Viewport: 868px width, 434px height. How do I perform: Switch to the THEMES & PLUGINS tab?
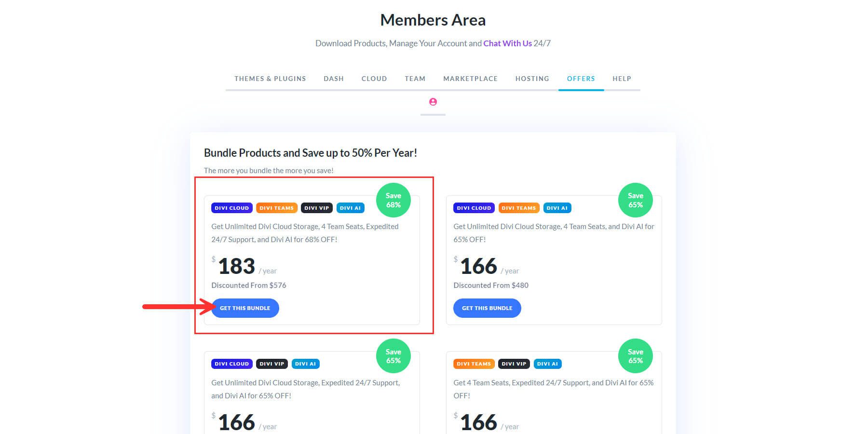[270, 78]
